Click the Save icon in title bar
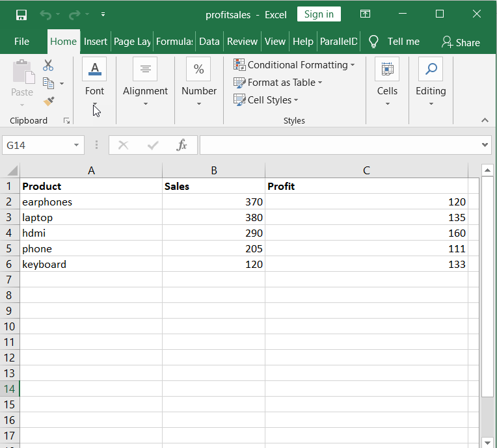 pos(21,14)
